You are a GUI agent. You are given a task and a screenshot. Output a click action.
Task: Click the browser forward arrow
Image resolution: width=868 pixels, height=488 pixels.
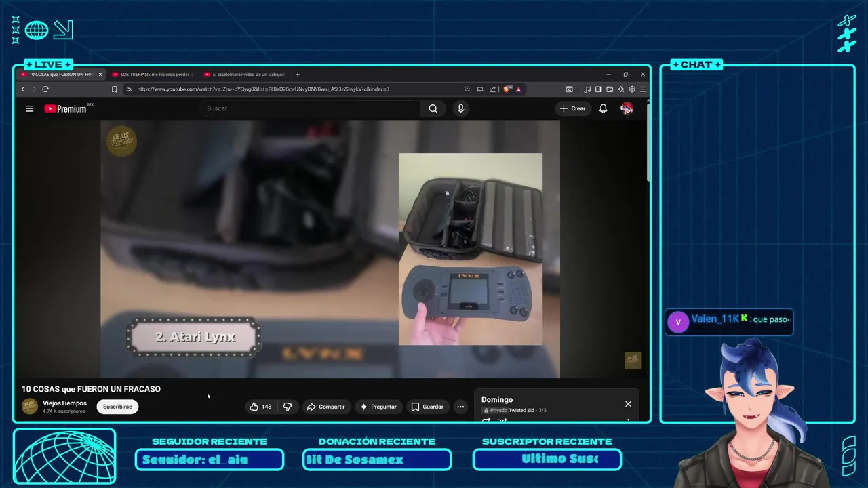click(34, 89)
